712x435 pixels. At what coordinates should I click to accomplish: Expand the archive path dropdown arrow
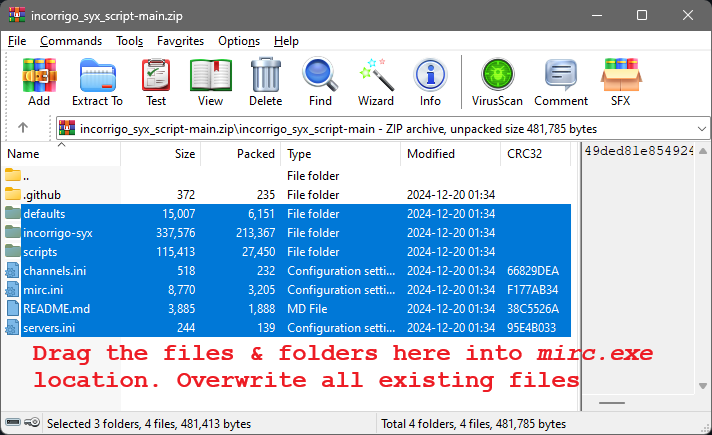(702, 129)
